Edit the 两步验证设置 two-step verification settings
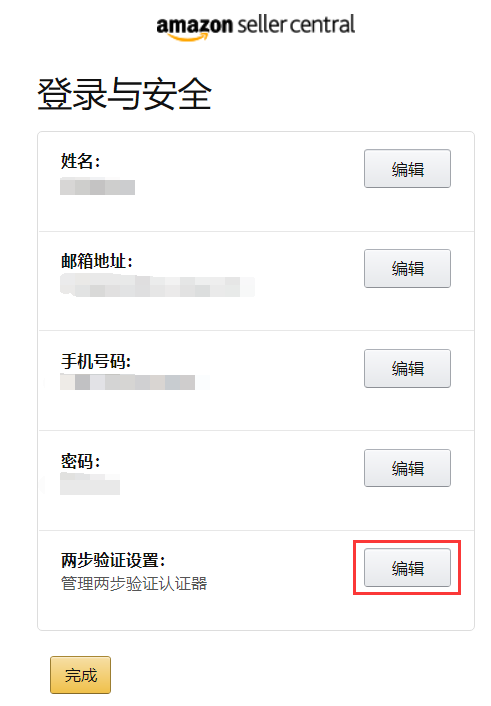The height and width of the screenshot is (706, 491). click(407, 568)
